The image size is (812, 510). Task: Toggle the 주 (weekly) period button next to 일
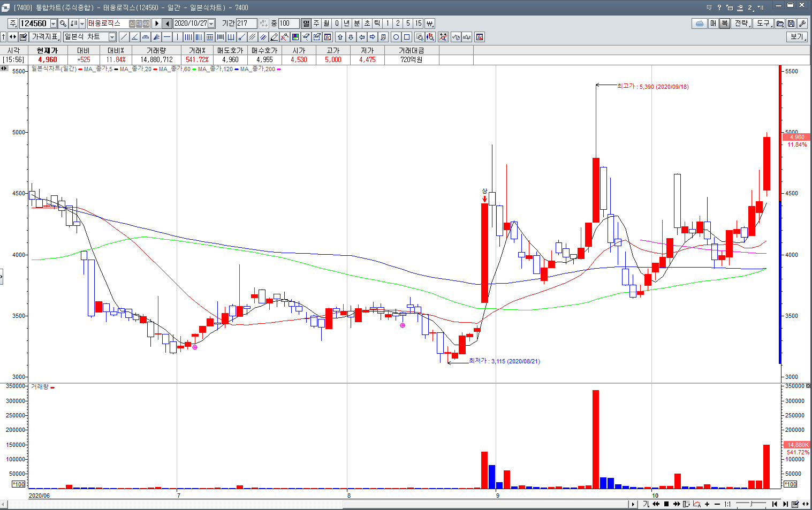tap(316, 24)
